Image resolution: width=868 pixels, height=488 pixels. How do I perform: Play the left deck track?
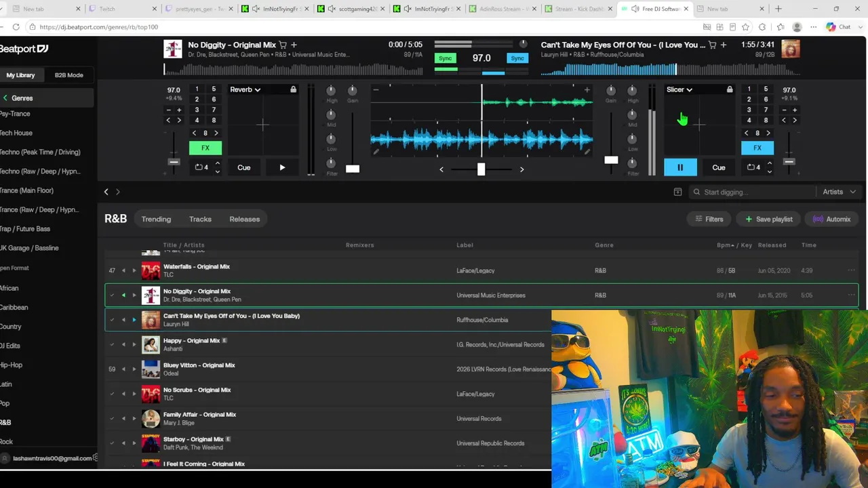click(282, 167)
